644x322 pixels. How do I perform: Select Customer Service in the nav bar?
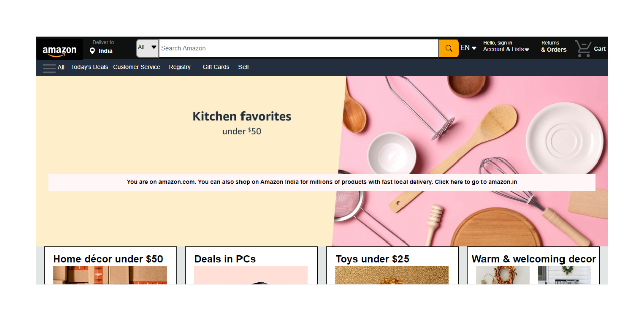tap(137, 67)
